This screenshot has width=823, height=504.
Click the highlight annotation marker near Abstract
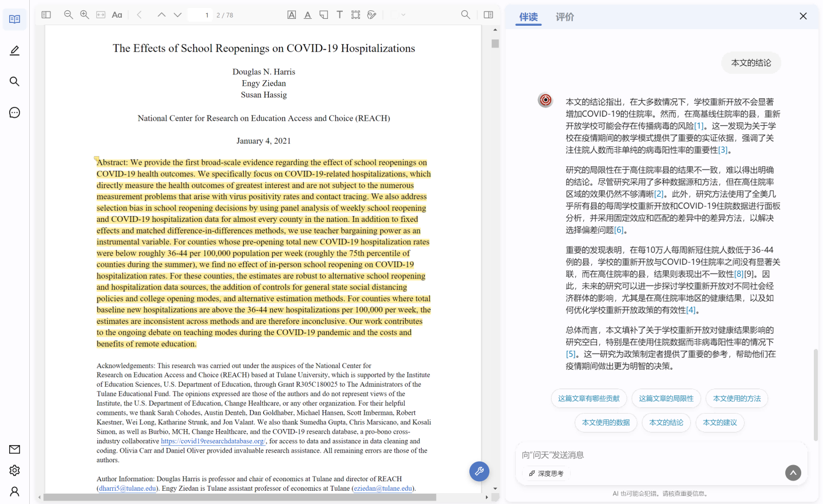97,159
